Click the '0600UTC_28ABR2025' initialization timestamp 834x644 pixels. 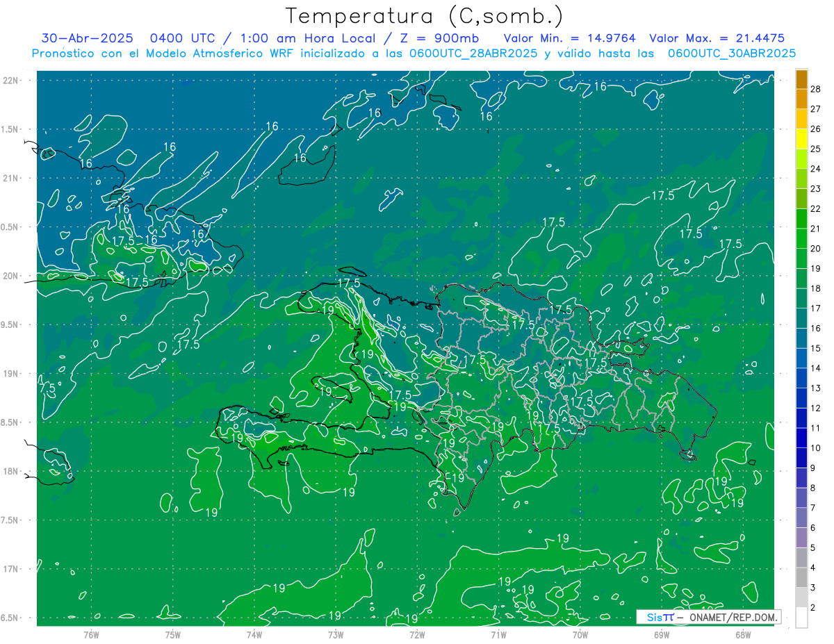click(x=473, y=53)
